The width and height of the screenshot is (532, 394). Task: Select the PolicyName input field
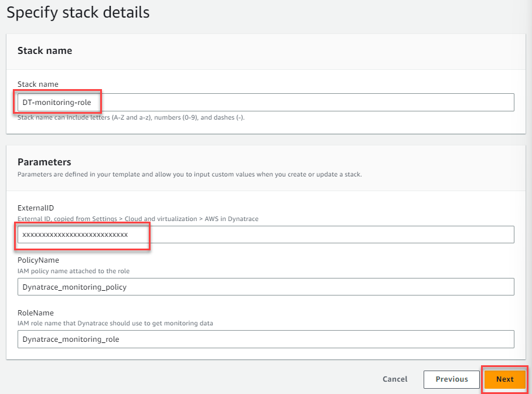265,287
